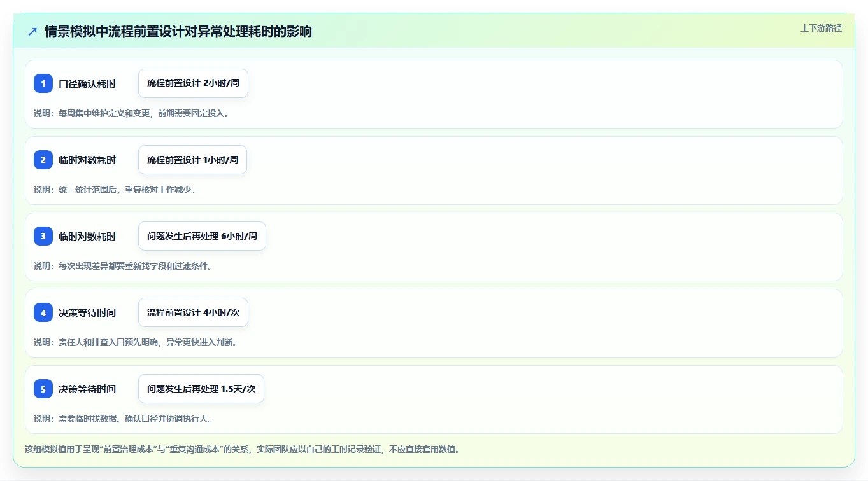Click 临时对数耗时 label in row 3
The height and width of the screenshot is (481, 868).
coord(87,236)
